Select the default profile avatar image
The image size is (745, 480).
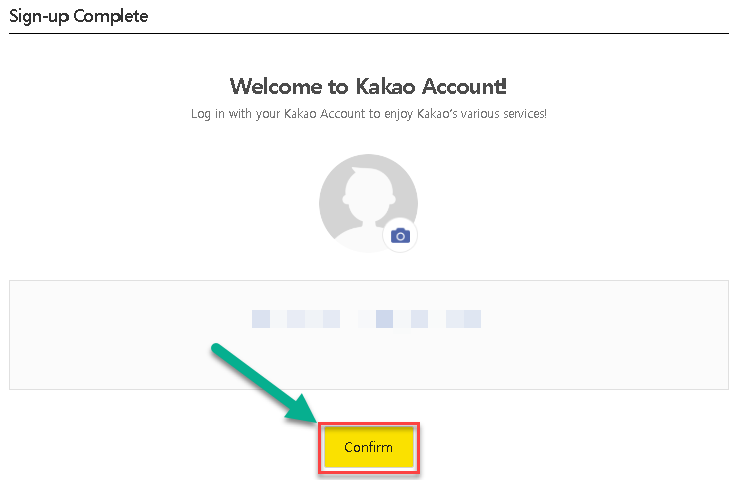pyautogui.click(x=368, y=203)
